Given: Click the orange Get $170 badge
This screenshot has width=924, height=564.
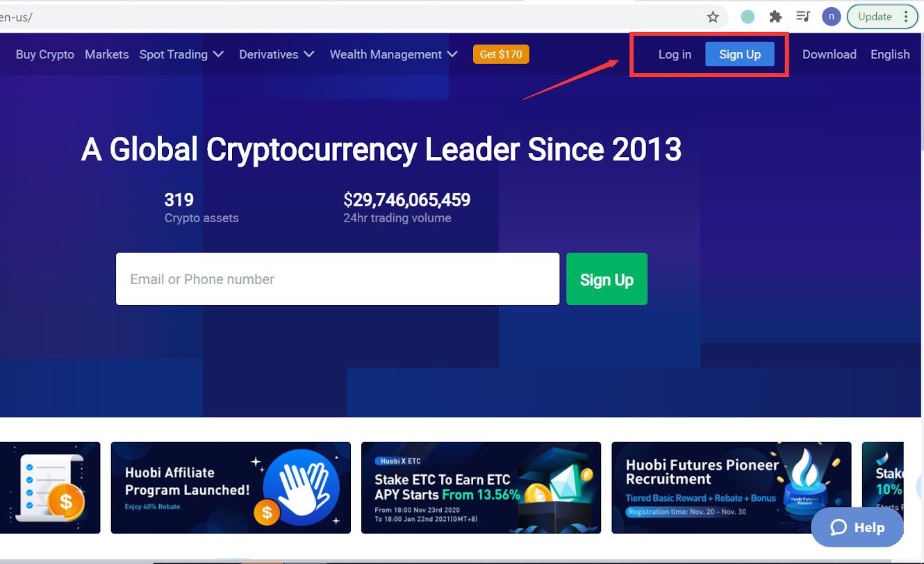Looking at the screenshot, I should point(501,54).
